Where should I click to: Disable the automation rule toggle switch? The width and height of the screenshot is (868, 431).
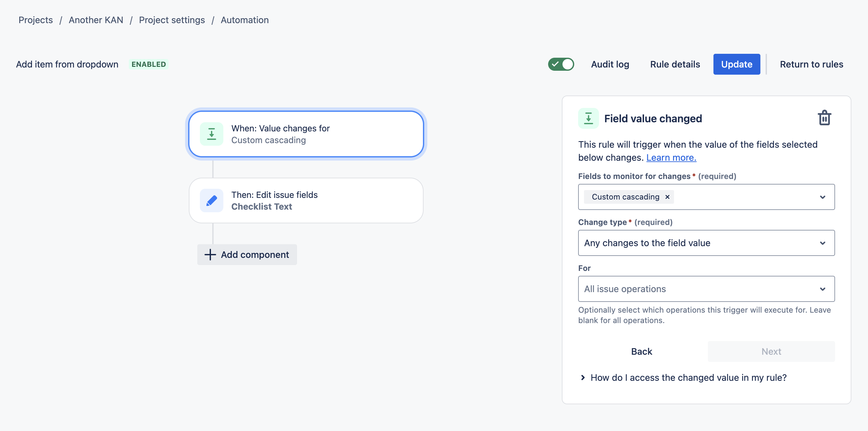(x=561, y=64)
